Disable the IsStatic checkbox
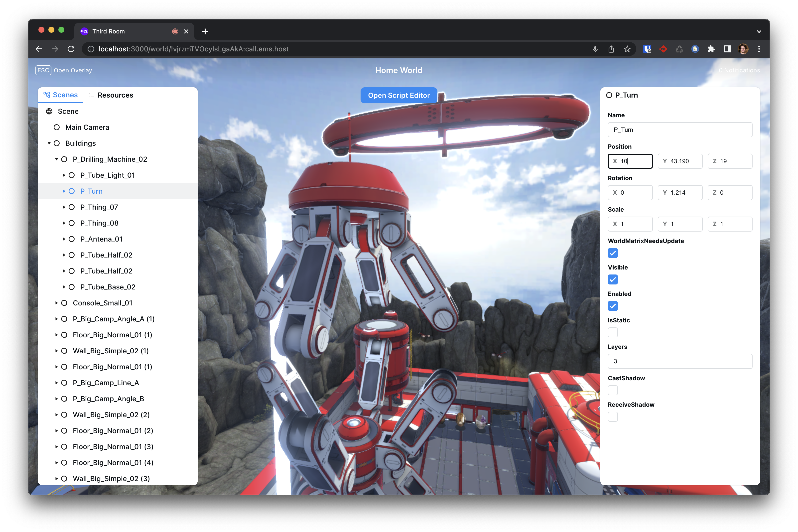798x532 pixels. 613,332
